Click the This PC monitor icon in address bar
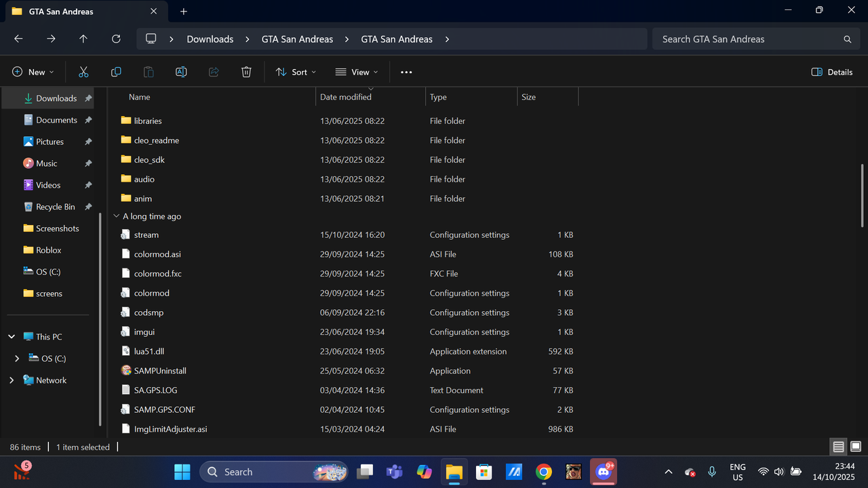 pyautogui.click(x=151, y=39)
